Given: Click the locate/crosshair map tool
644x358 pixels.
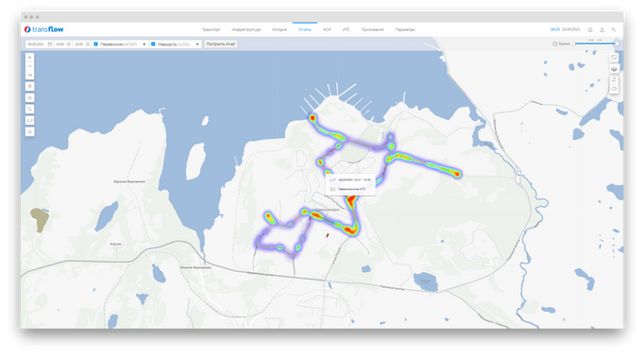Looking at the screenshot, I should tap(29, 98).
